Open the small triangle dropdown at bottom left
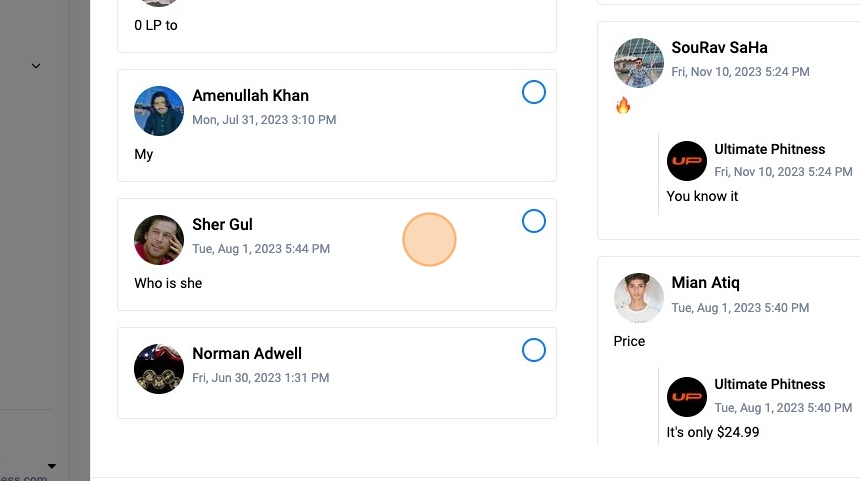860x481 pixels. pyautogui.click(x=52, y=466)
